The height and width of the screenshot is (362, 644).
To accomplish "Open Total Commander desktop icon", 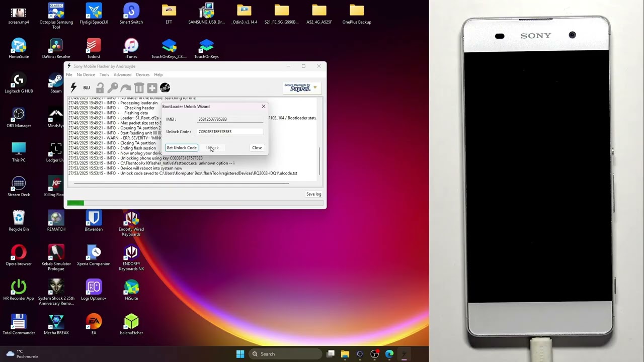I will 19,325.
